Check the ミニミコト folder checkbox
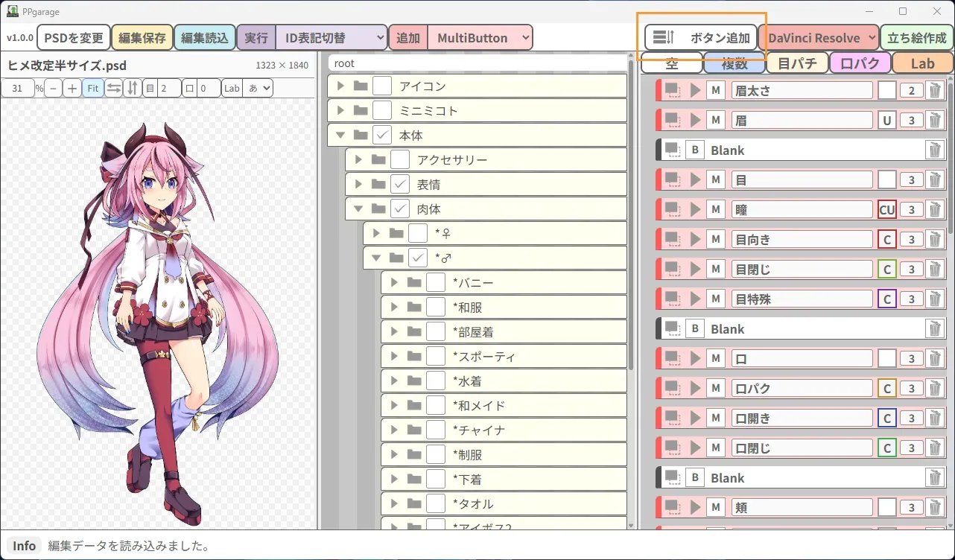 (x=382, y=110)
